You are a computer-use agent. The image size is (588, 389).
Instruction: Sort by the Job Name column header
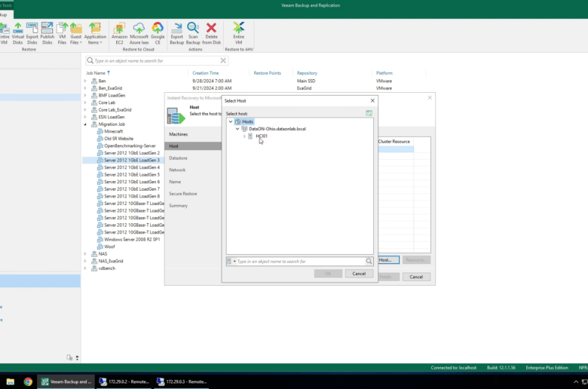[x=96, y=73]
